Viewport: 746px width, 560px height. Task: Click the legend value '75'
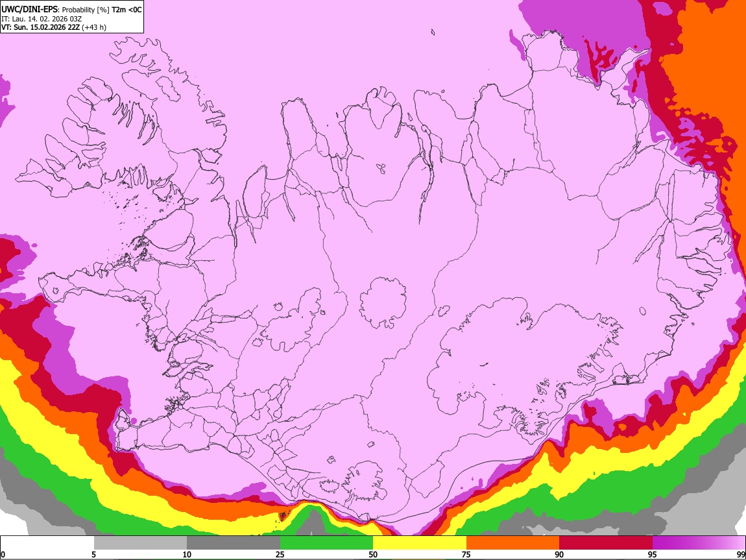pos(466,554)
